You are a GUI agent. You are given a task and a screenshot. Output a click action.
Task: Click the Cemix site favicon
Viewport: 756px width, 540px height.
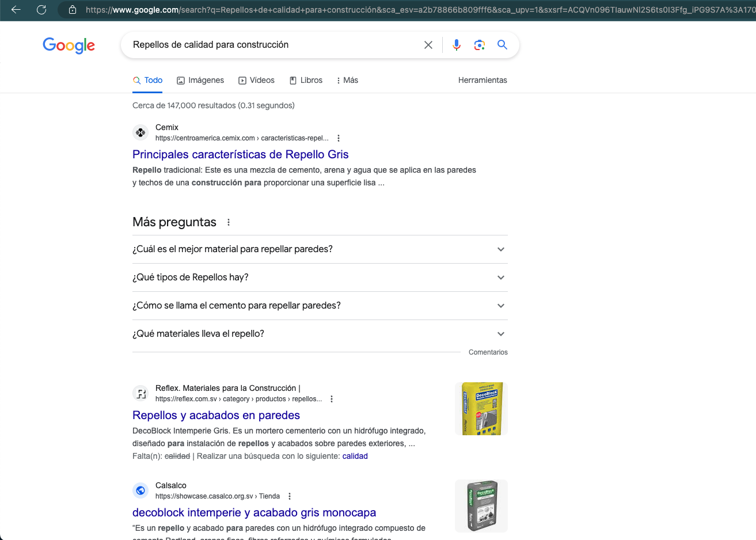[140, 132]
